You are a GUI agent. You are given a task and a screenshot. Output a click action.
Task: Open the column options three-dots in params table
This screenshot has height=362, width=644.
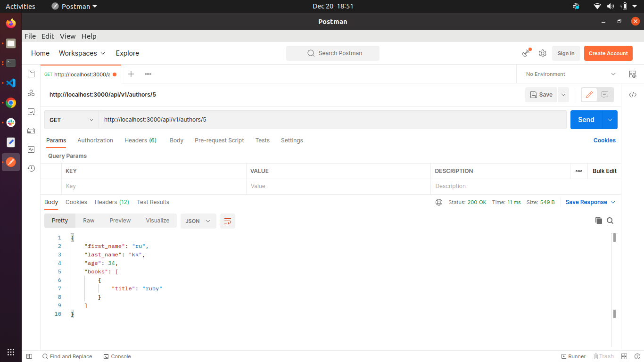click(x=579, y=171)
